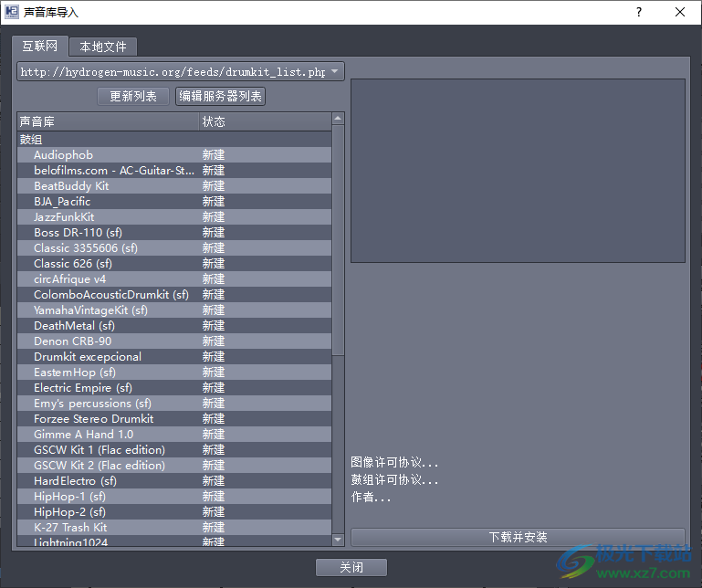Click the vertical scrollbar thumb of the list
The width and height of the screenshot is (702, 588).
(338, 240)
